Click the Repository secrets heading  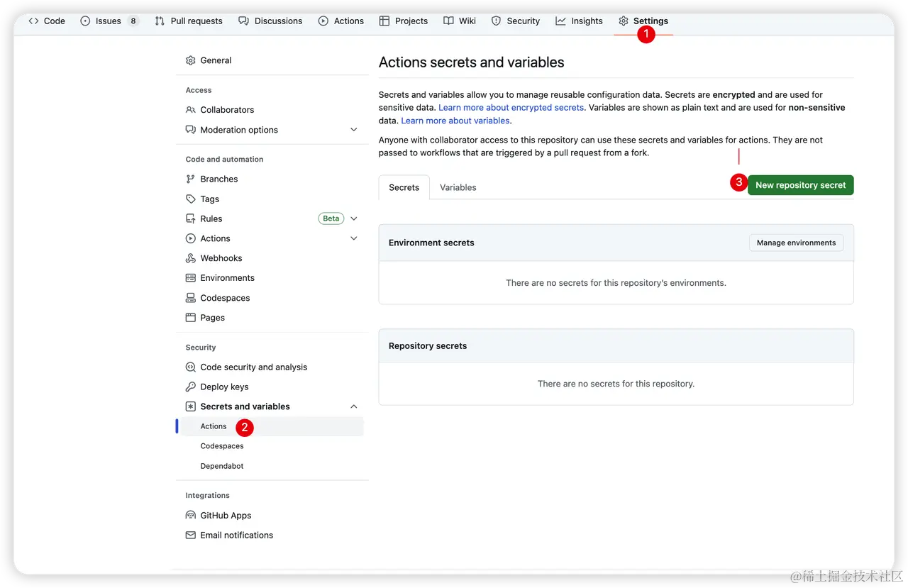pos(428,346)
